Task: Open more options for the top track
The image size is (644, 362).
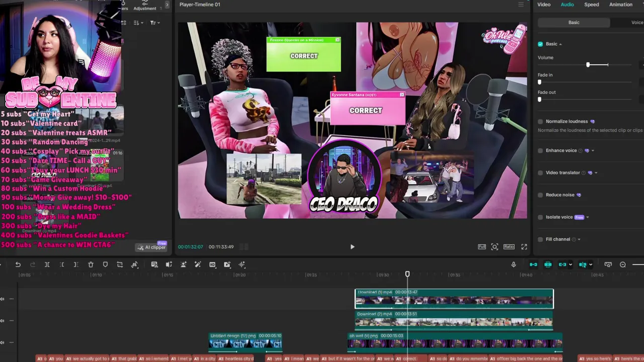Action: [12, 299]
